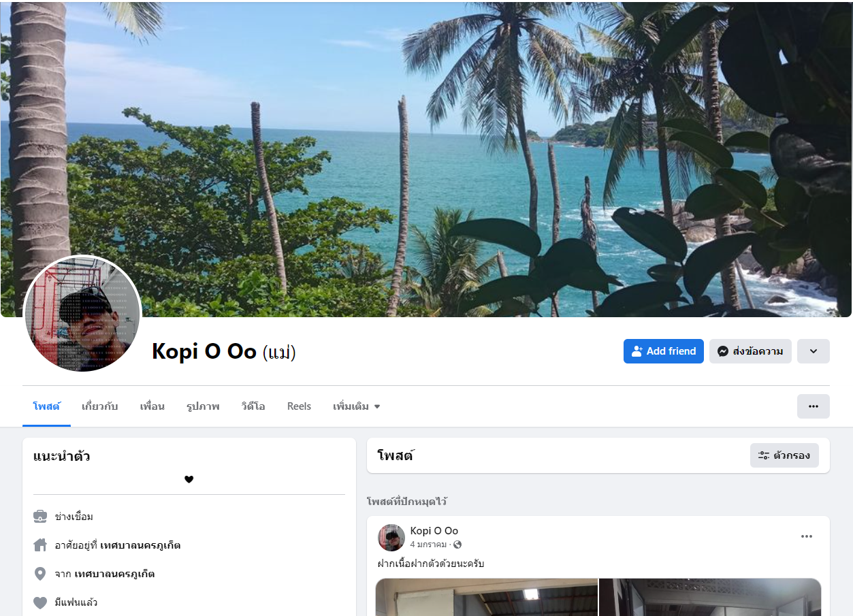This screenshot has height=616, width=853.
Task: Click the filter sliders icon on ตัวกรอง
Action: point(764,455)
